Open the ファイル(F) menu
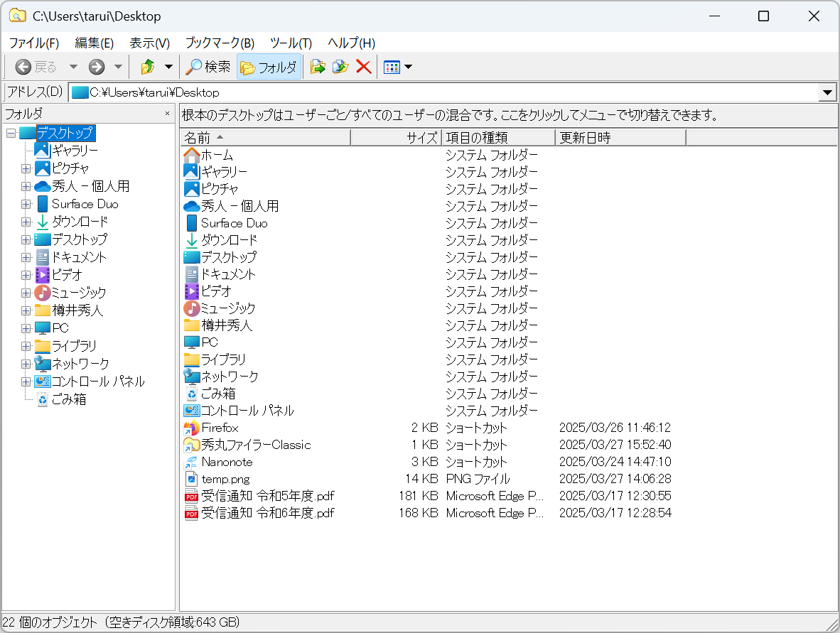Viewport: 840px width, 633px height. [x=33, y=43]
